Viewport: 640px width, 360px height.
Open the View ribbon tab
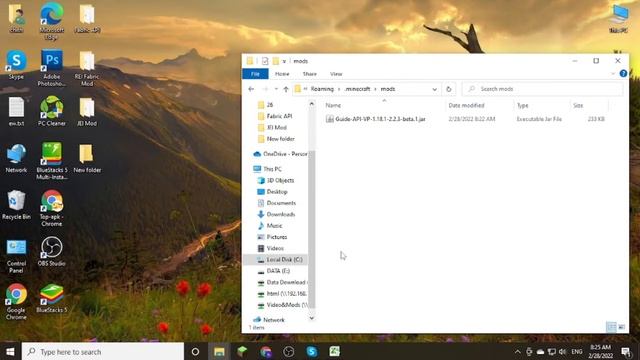(x=336, y=74)
